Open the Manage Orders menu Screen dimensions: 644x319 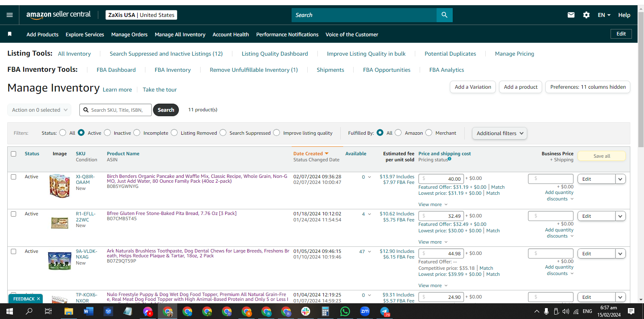tap(129, 35)
